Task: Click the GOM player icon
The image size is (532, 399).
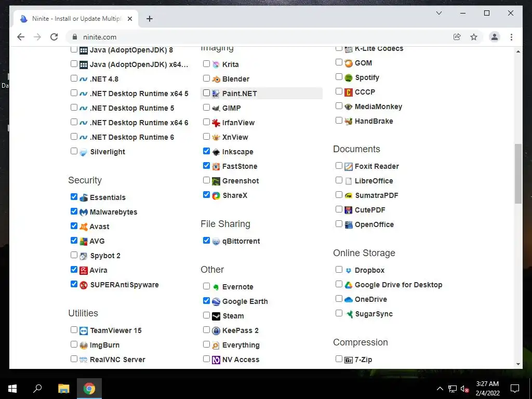Action: 349,63
